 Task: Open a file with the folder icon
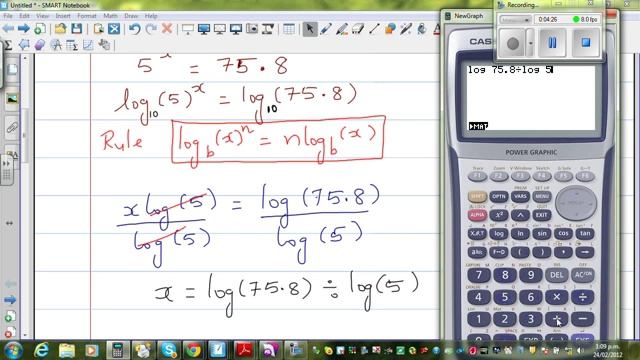pyautogui.click(x=60, y=29)
